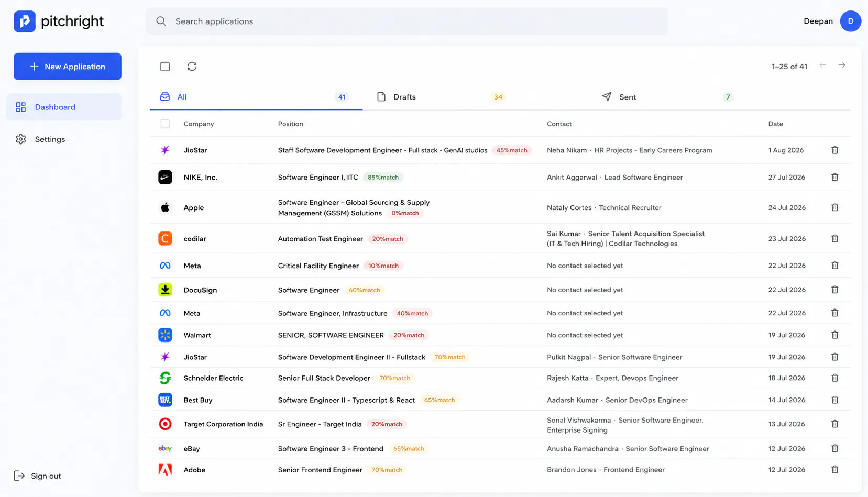Image resolution: width=868 pixels, height=497 pixels.
Task: Click contact 'Brandon Jones · Frontend Engineer'
Action: click(x=606, y=470)
